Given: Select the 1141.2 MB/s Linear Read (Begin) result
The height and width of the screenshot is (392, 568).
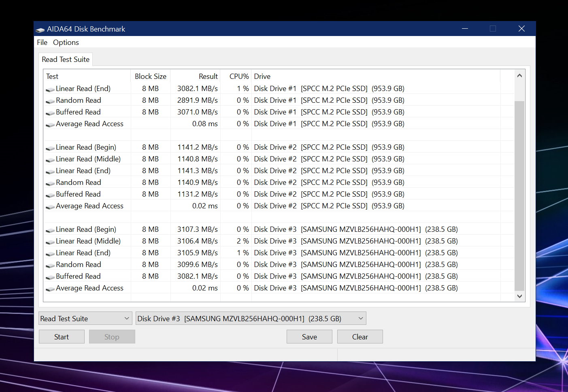Looking at the screenshot, I should tap(198, 147).
